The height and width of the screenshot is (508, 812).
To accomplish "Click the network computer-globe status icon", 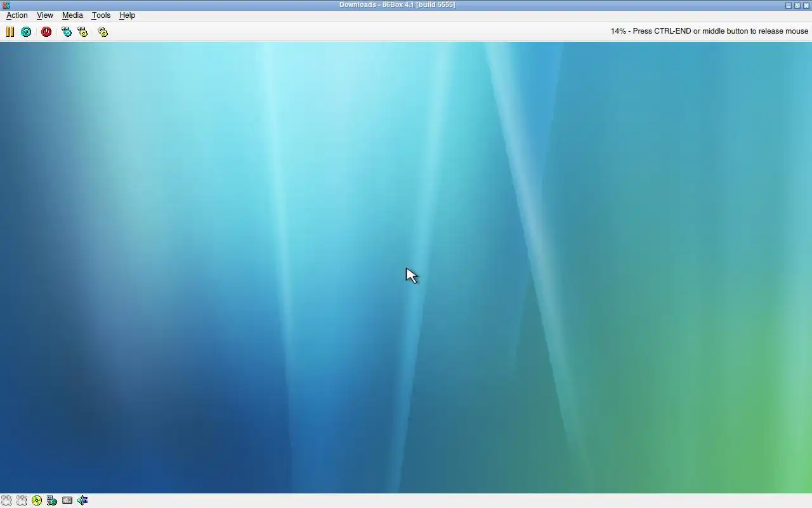I will pos(52,500).
